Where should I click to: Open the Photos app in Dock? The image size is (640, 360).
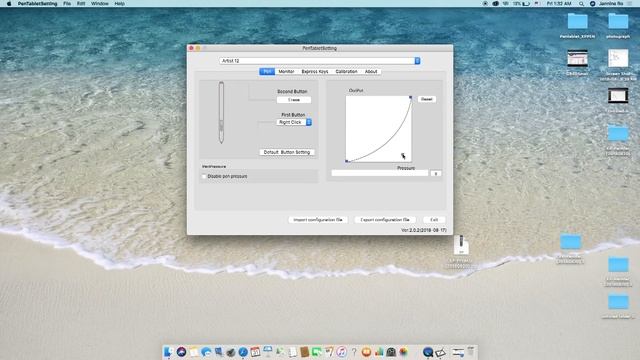[404, 352]
